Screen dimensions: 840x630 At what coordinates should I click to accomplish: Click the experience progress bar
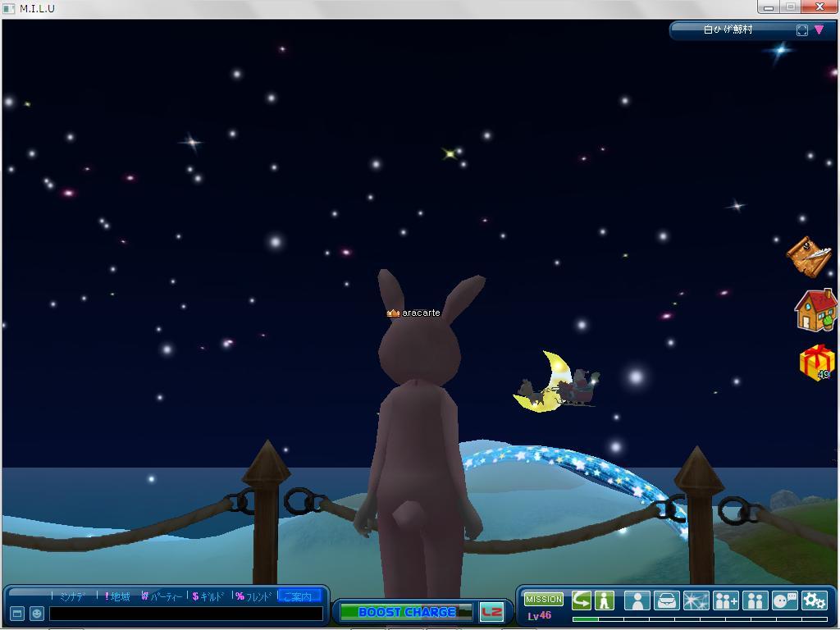pos(701,619)
